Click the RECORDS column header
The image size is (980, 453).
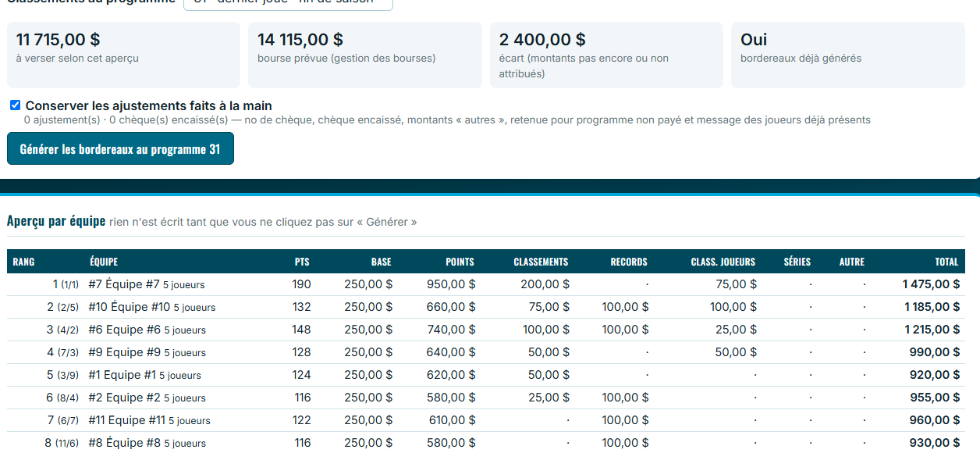(x=629, y=262)
